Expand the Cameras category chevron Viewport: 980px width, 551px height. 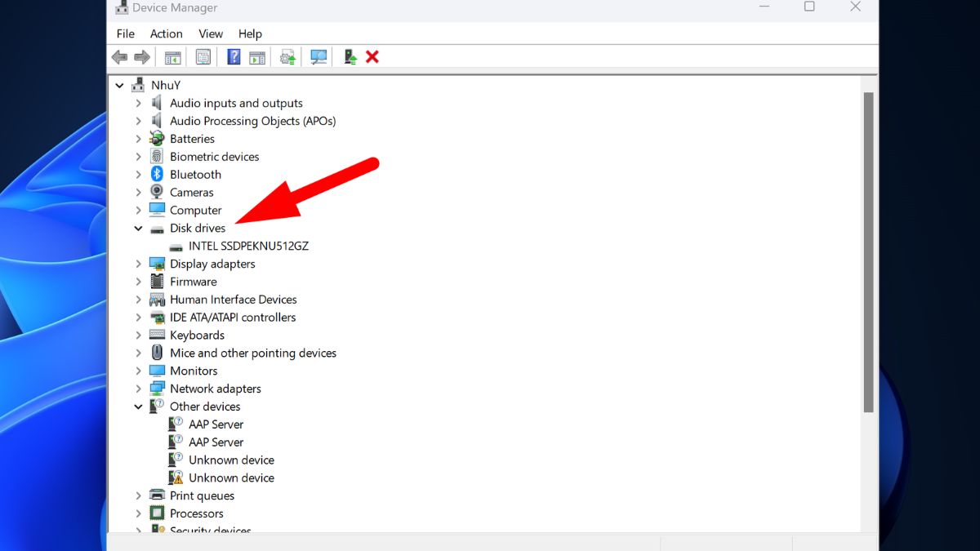[x=138, y=193]
